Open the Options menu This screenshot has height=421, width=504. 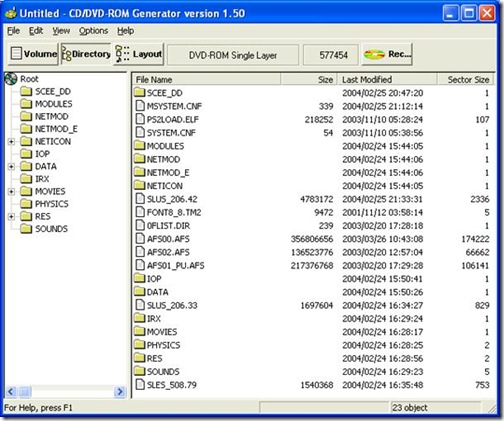[93, 31]
